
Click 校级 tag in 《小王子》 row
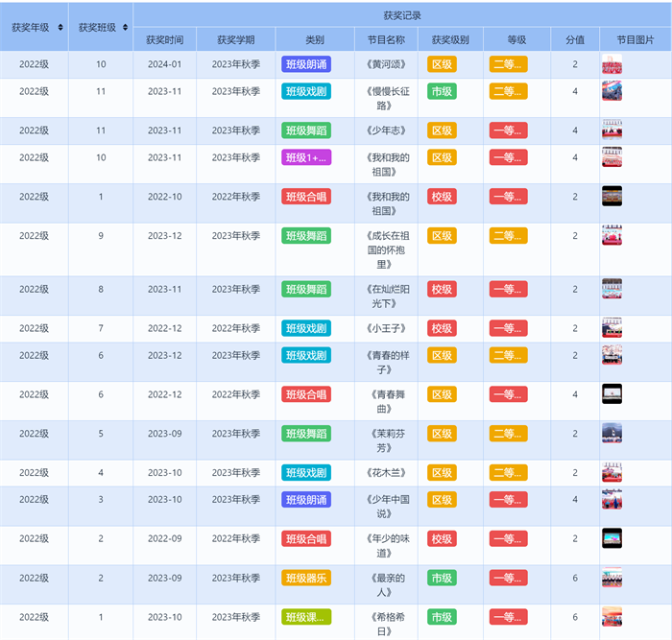pos(442,328)
